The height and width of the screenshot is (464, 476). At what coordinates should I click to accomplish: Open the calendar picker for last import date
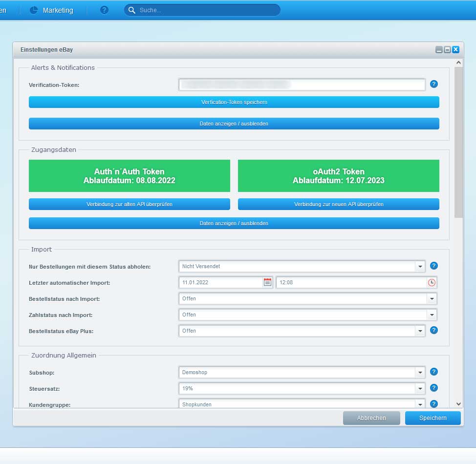pos(267,282)
